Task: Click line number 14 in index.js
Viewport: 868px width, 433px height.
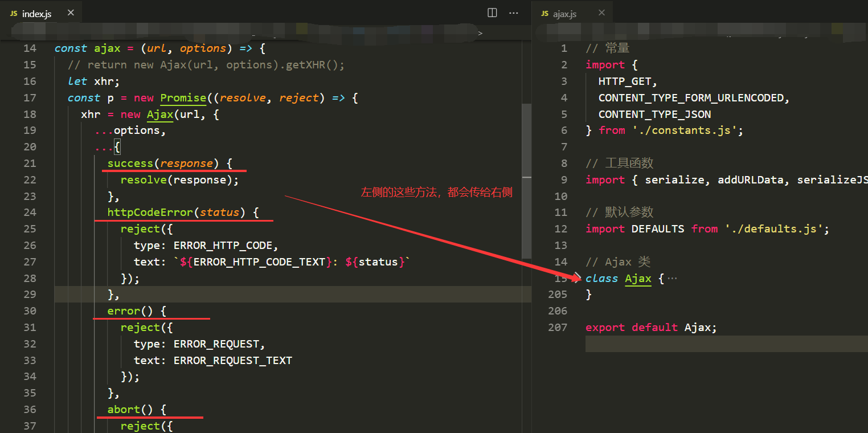Action: (30, 48)
